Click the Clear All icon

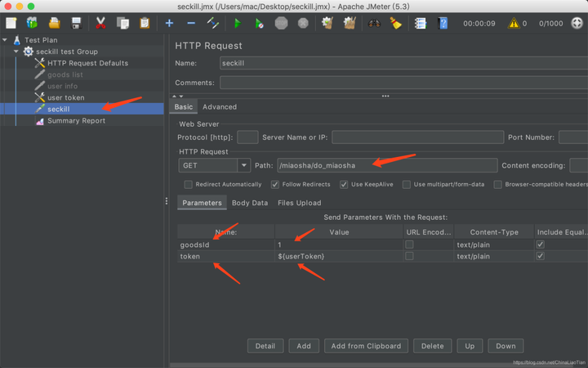350,23
